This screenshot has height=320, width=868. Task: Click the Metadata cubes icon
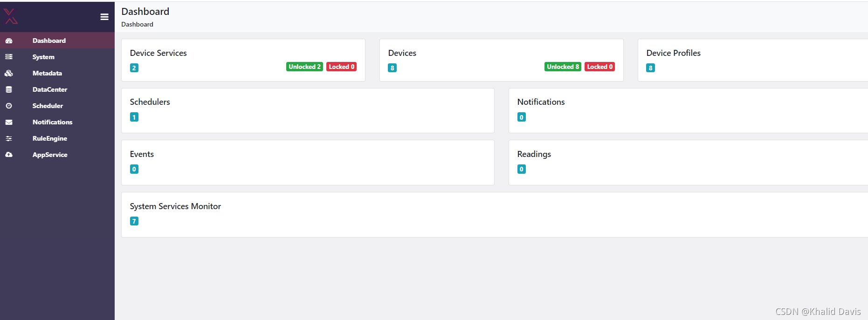pos(9,73)
